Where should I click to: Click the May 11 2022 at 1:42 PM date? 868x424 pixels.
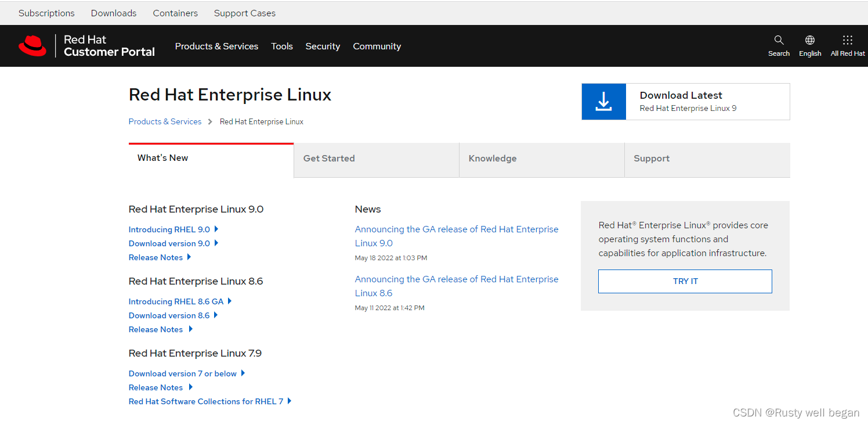[x=390, y=308]
